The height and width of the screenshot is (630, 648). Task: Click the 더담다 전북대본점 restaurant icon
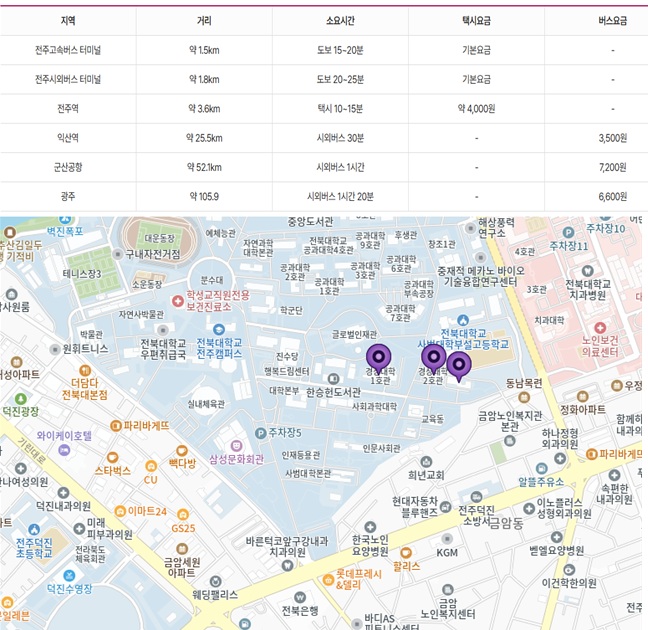coord(84,368)
